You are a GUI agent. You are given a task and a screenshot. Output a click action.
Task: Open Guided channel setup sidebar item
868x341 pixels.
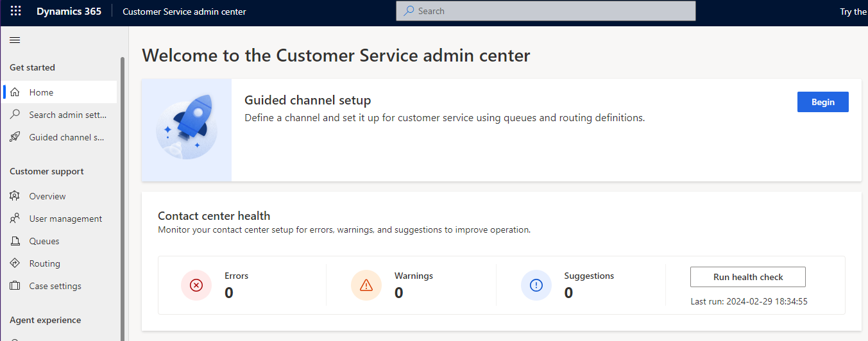pyautogui.click(x=60, y=137)
